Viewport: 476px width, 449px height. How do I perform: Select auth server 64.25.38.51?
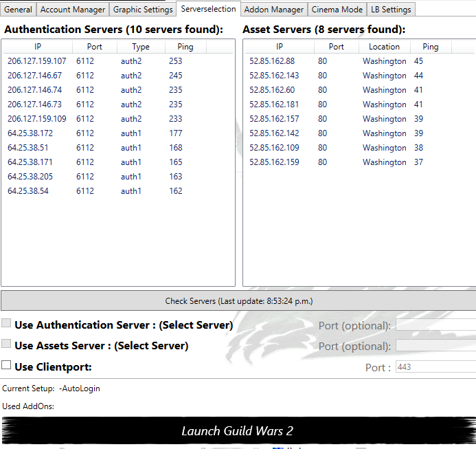(118, 148)
